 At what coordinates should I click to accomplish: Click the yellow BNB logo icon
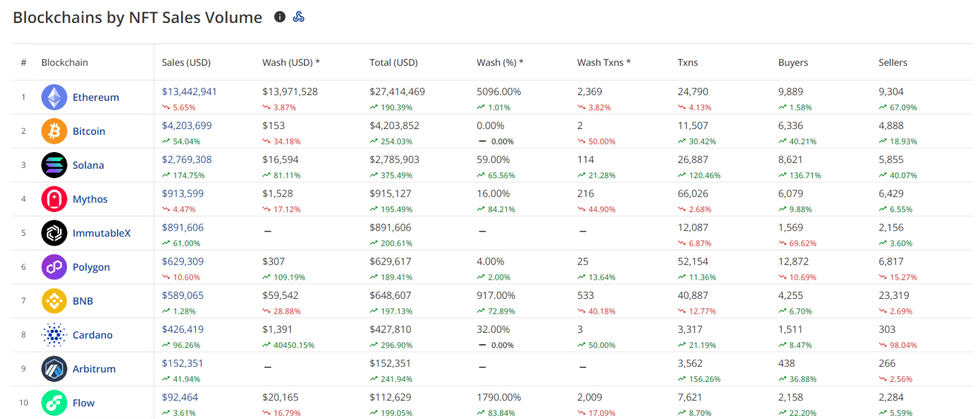tap(54, 301)
